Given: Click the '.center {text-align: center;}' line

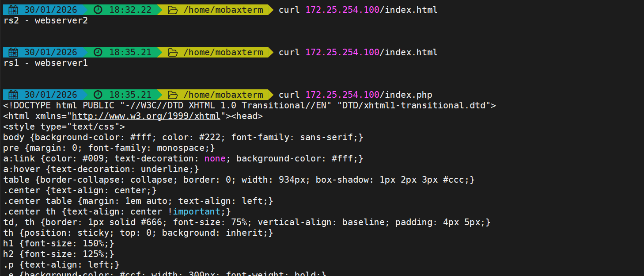Looking at the screenshot, I should [x=80, y=190].
